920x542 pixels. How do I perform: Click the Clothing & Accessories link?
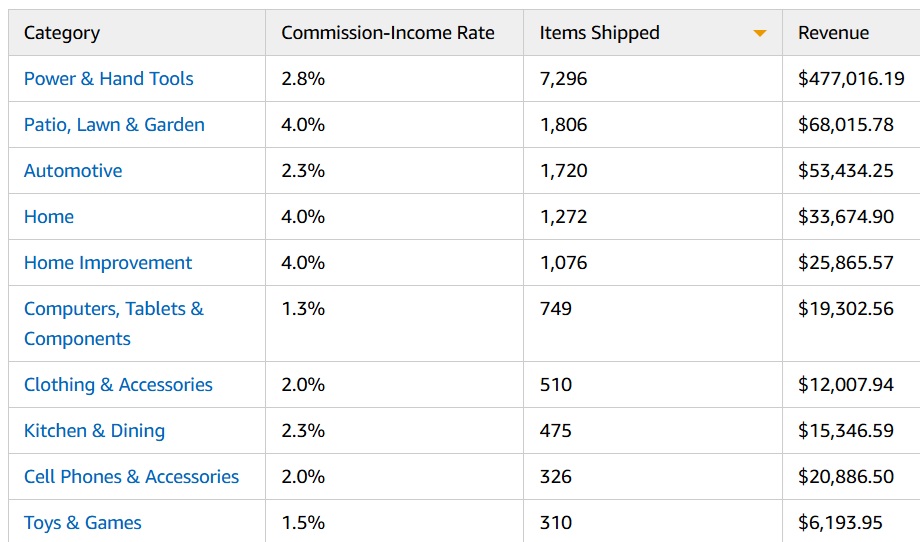click(x=118, y=385)
